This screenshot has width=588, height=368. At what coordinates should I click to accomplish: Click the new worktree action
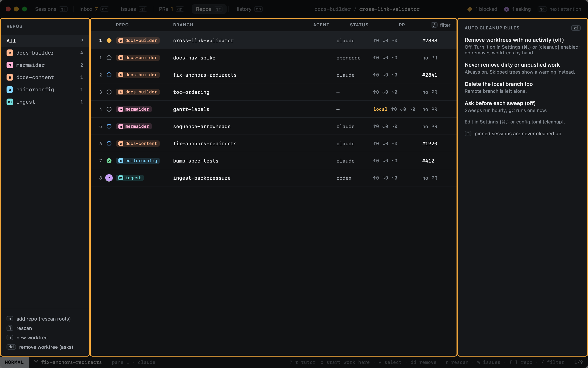pos(27,338)
